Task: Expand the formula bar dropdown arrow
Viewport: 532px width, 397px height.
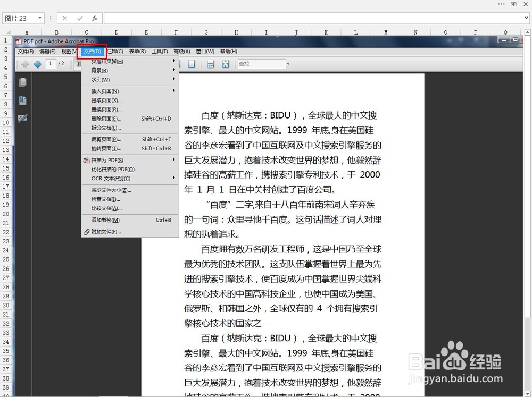Action: tap(527, 18)
